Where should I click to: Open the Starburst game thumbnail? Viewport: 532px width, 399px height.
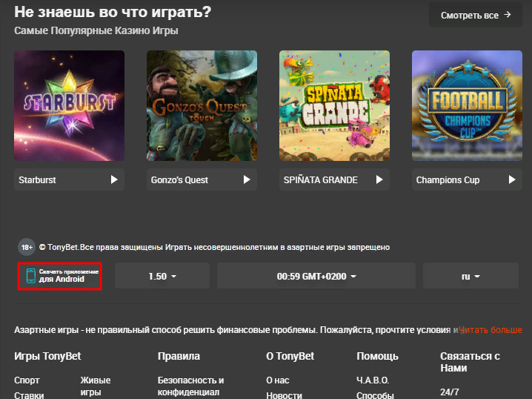(x=69, y=105)
